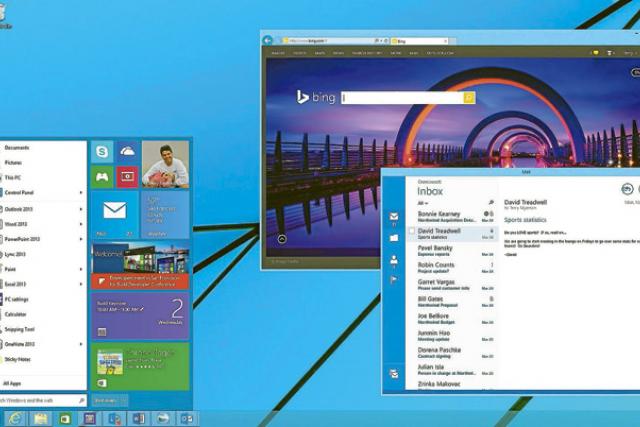Click Internet Explorer icon on the taskbar

(x=15, y=418)
